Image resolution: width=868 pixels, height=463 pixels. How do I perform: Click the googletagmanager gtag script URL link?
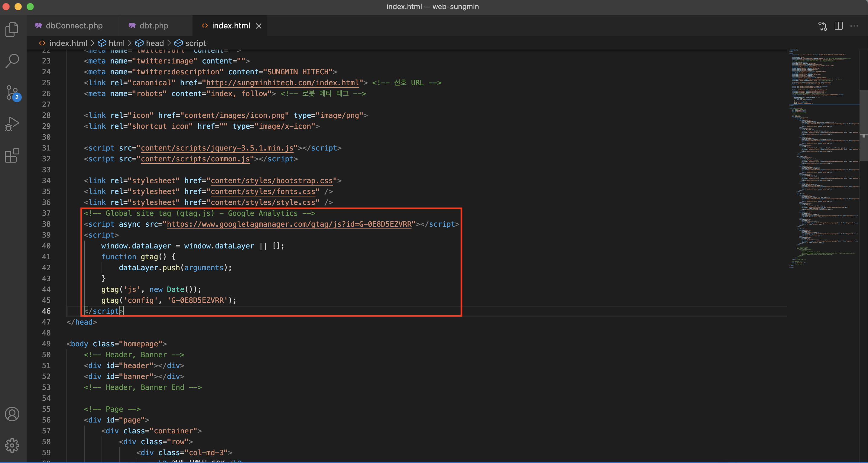[289, 224]
